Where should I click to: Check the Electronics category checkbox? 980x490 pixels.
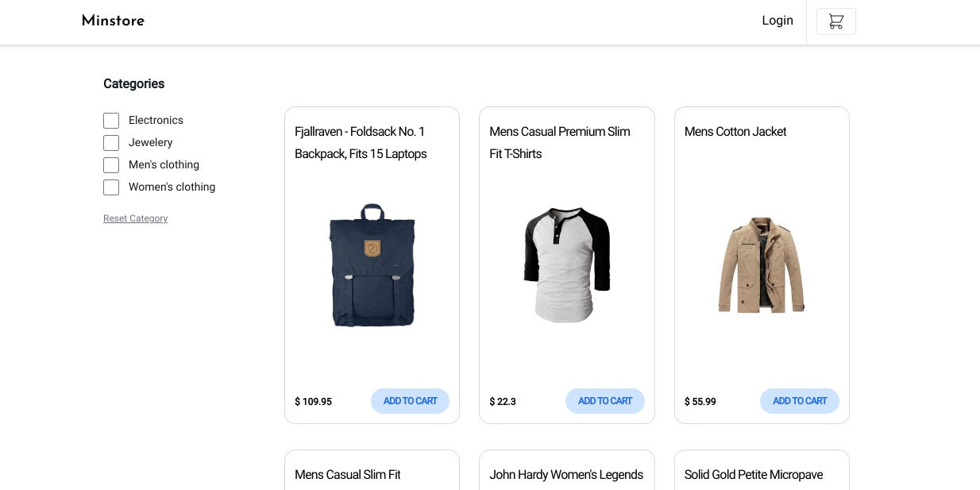tap(111, 121)
